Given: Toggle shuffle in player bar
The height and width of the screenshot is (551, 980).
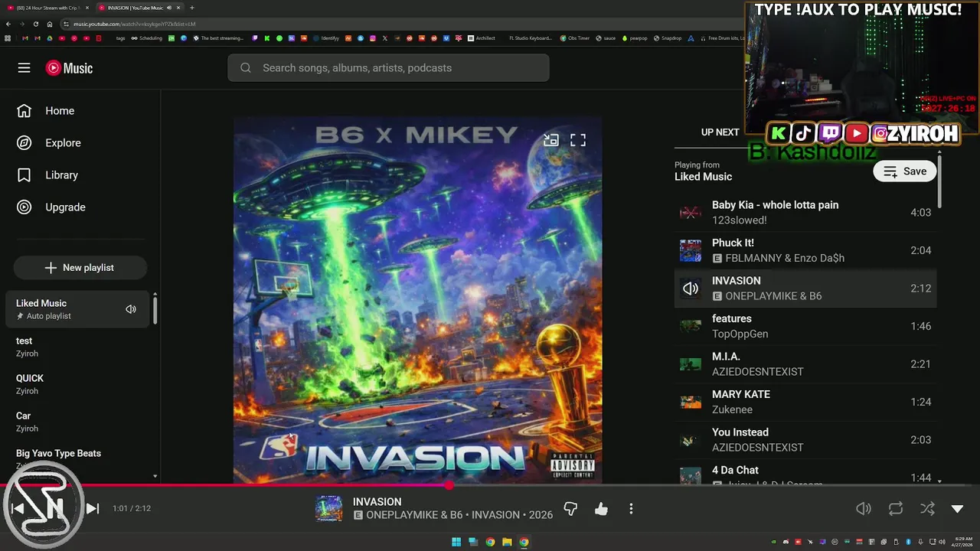Looking at the screenshot, I should 927,508.
